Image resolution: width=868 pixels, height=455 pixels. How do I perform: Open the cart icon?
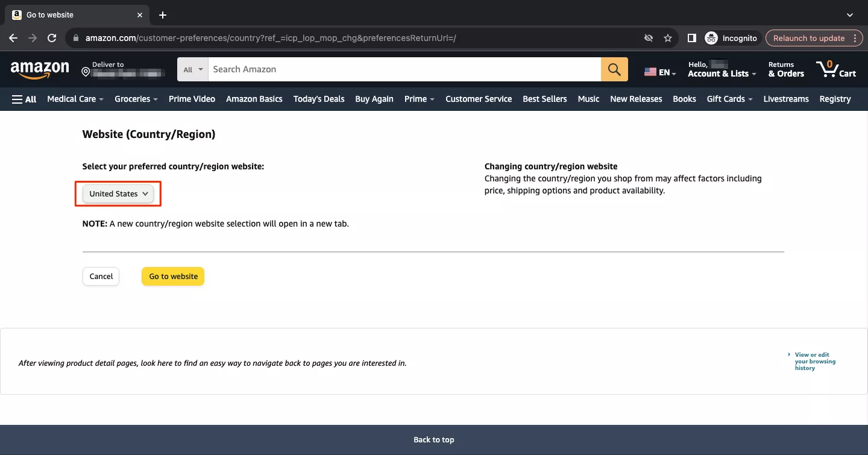pyautogui.click(x=836, y=69)
